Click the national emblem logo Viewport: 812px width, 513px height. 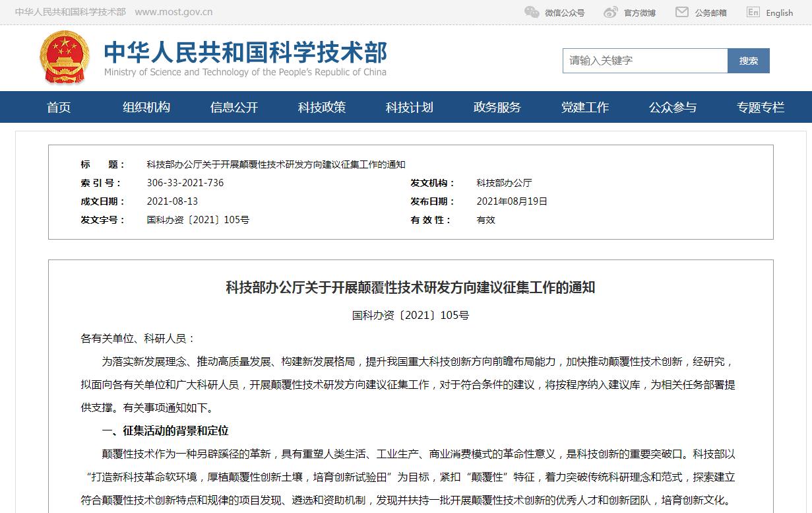pyautogui.click(x=65, y=58)
